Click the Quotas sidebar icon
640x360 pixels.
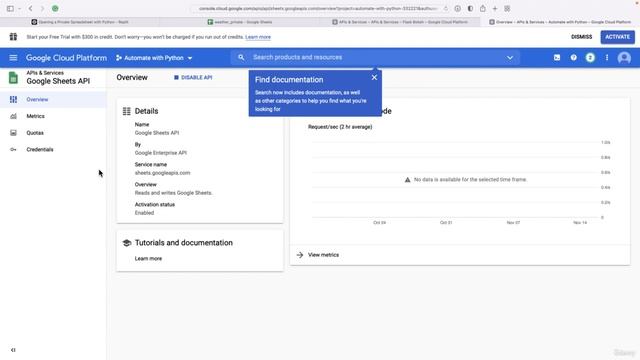[x=13, y=133]
